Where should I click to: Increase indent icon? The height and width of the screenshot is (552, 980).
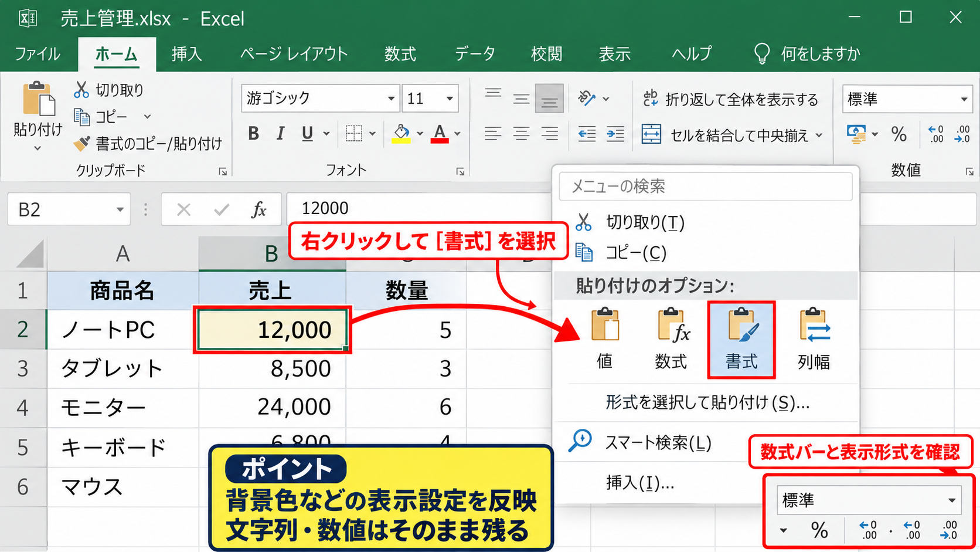[615, 134]
